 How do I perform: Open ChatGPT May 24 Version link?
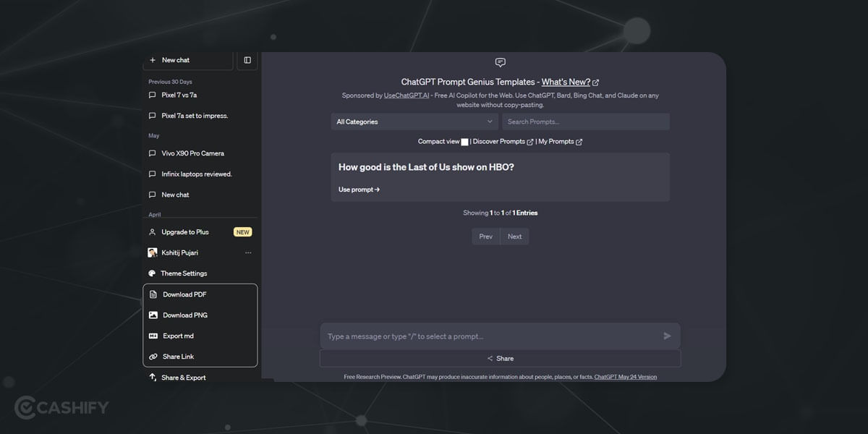626,377
